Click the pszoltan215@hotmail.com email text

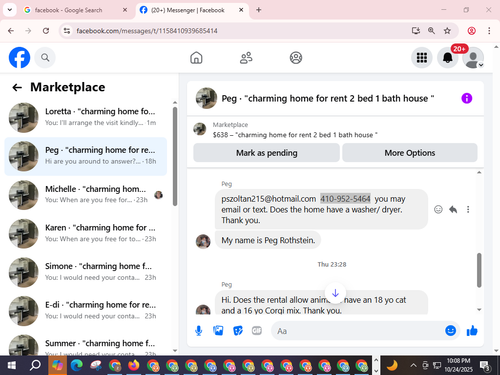click(269, 199)
